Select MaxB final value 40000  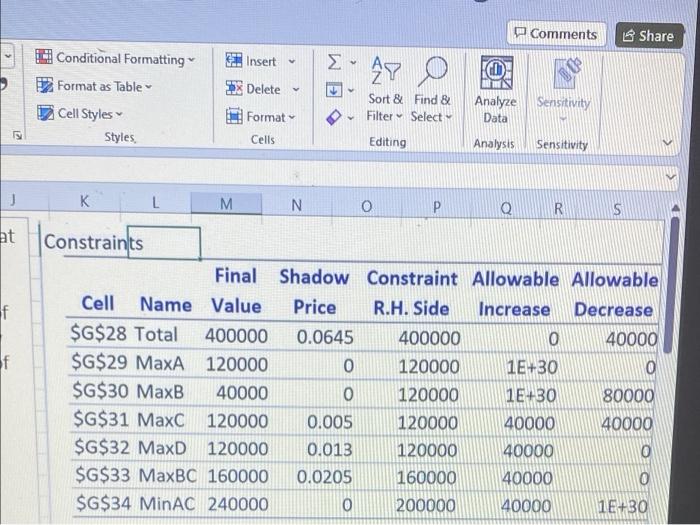click(242, 392)
